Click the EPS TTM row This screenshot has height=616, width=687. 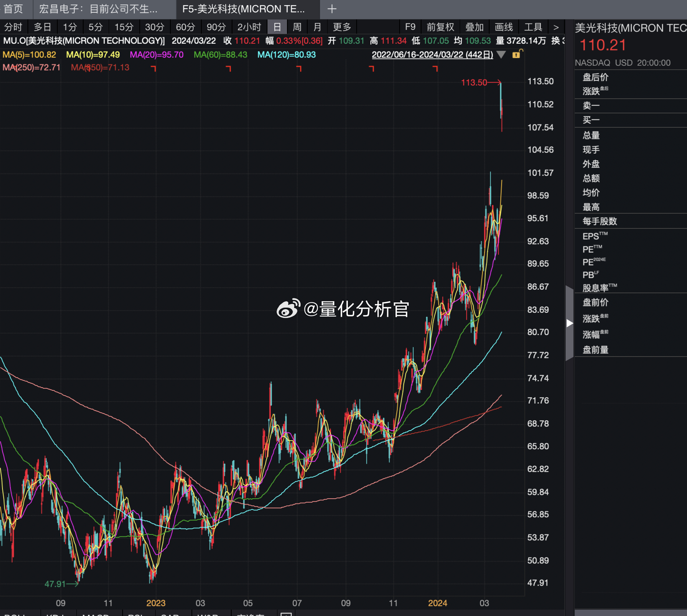631,236
